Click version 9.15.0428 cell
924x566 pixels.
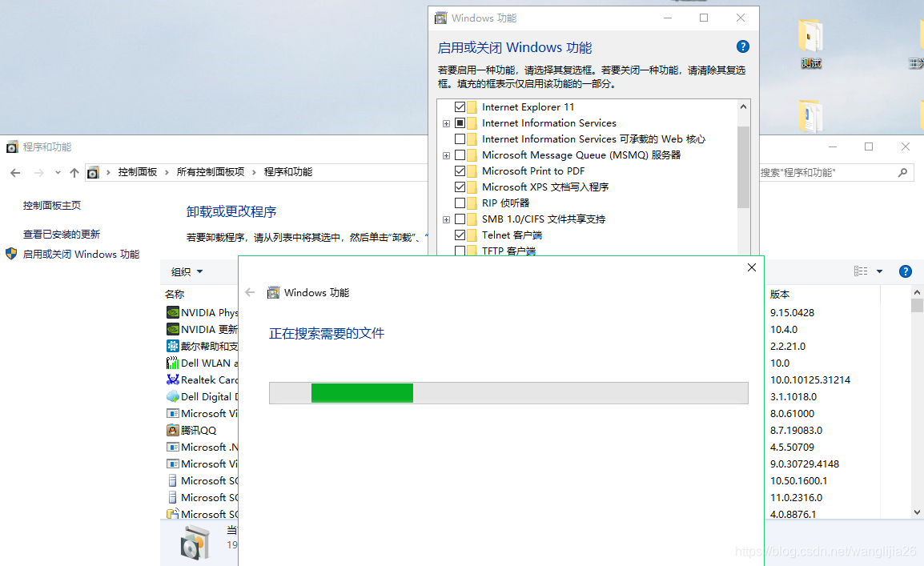point(792,313)
